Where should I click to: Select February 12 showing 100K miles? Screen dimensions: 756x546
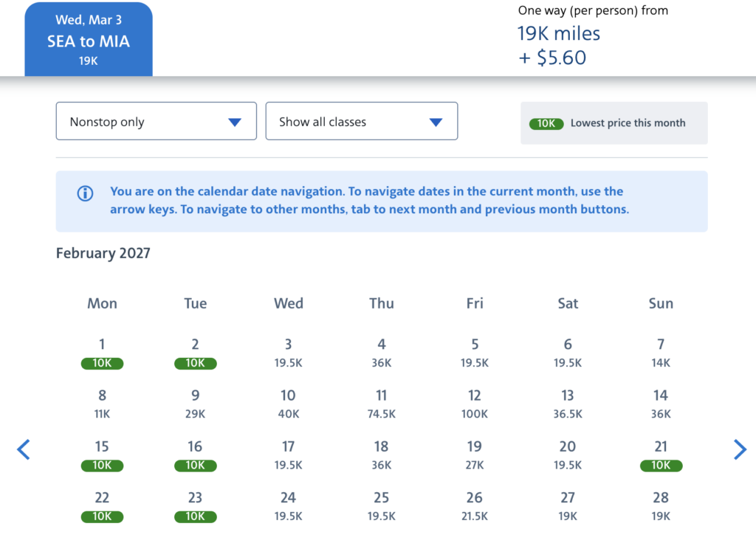click(x=474, y=404)
